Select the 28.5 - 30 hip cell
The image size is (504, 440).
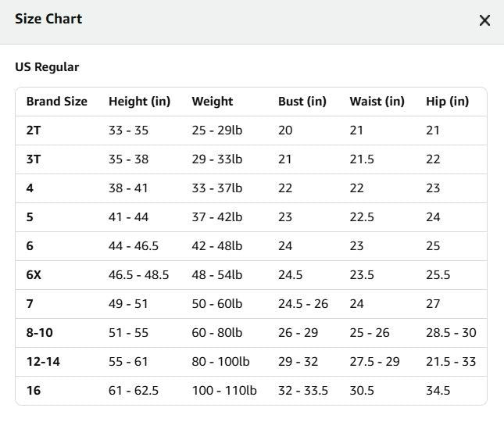pyautogui.click(x=451, y=333)
